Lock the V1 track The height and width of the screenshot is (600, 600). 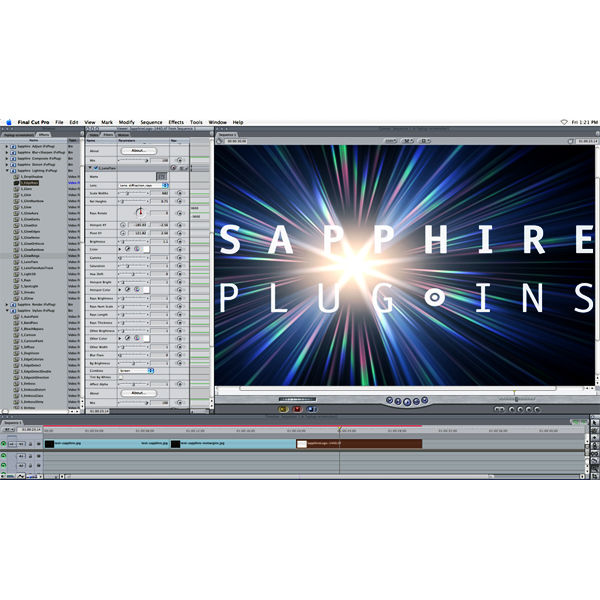[x=30, y=444]
